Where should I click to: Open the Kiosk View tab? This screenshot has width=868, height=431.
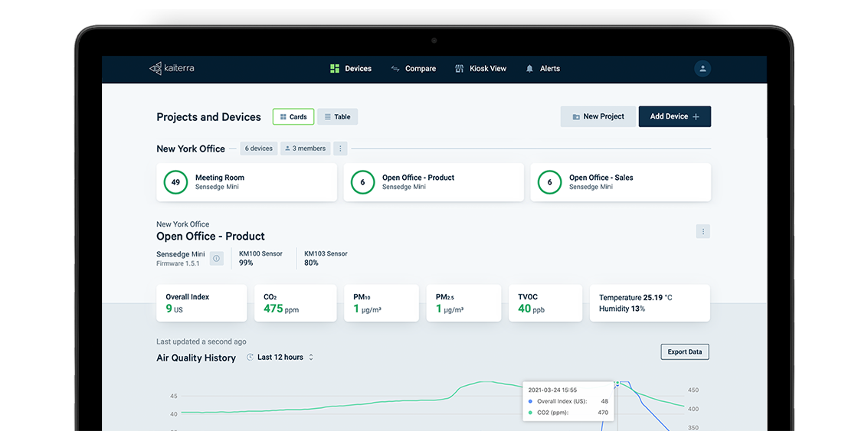point(480,69)
